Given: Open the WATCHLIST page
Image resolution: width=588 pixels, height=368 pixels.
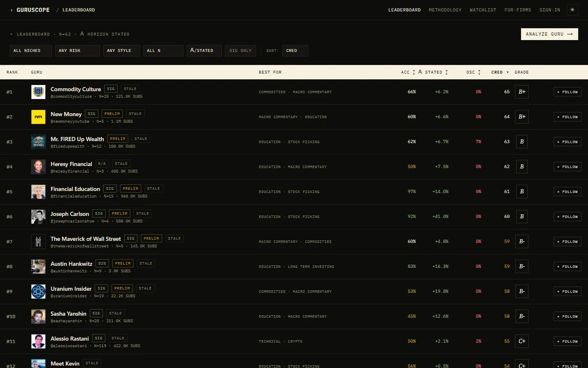Looking at the screenshot, I should pos(483,10).
